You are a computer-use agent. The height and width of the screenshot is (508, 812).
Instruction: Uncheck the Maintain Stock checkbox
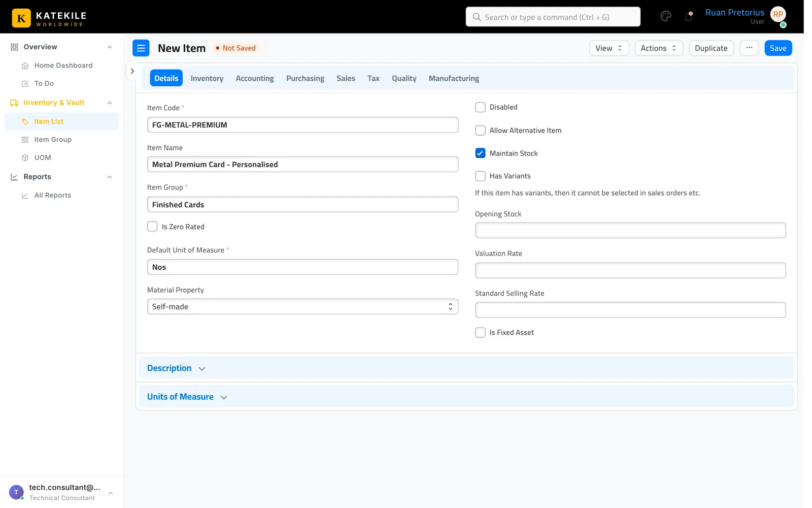(x=480, y=153)
